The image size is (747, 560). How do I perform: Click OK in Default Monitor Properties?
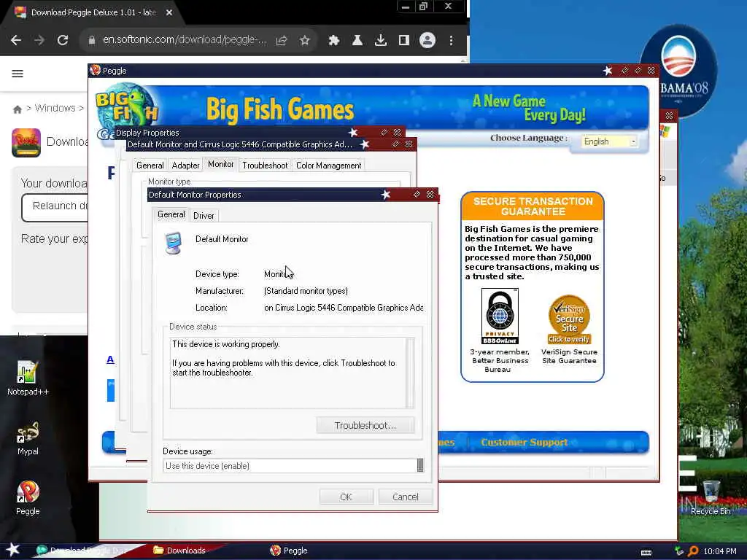pyautogui.click(x=347, y=497)
